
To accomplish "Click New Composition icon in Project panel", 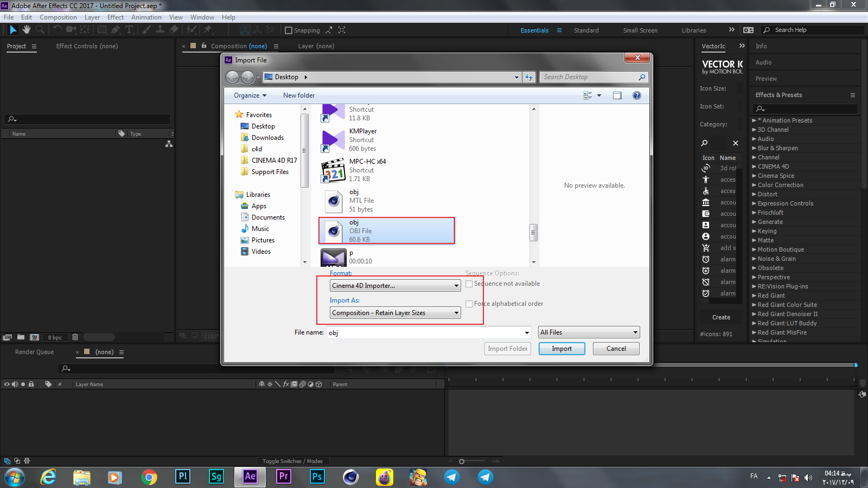I will [35, 337].
